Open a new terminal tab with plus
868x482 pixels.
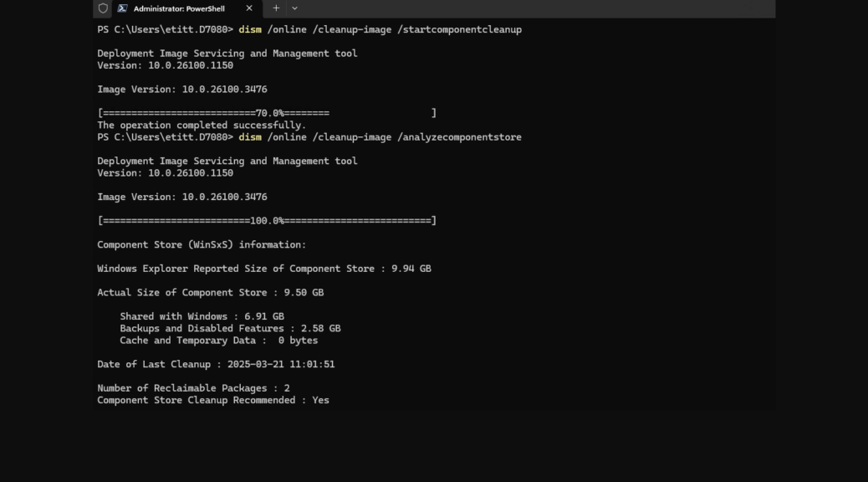pos(276,8)
